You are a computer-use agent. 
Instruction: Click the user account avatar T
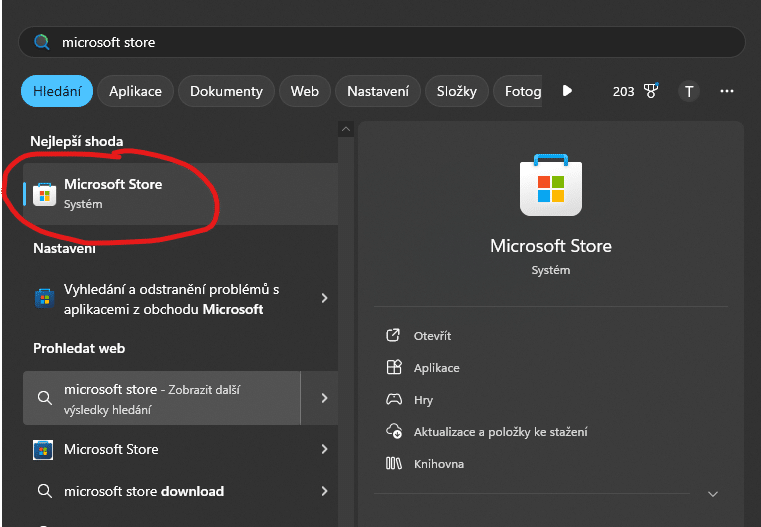click(688, 91)
